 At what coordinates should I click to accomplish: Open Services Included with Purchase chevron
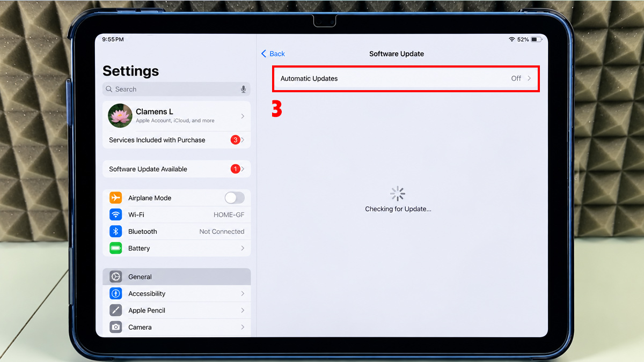point(243,140)
